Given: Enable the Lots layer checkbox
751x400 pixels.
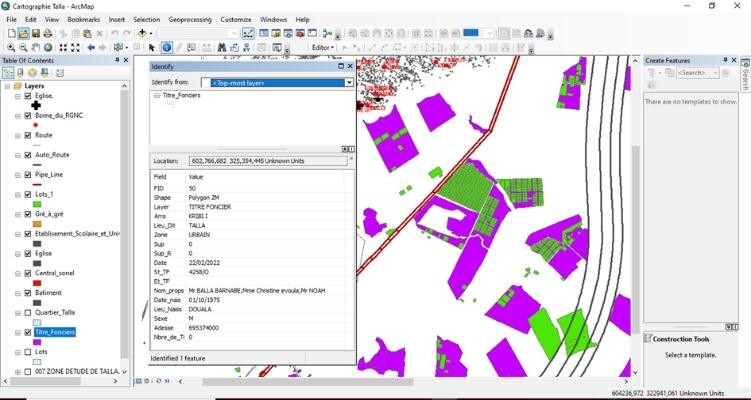Looking at the screenshot, I should 27,352.
